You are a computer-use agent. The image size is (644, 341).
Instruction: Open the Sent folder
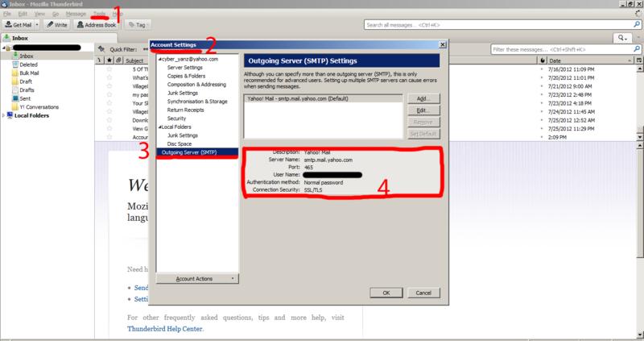coord(25,98)
